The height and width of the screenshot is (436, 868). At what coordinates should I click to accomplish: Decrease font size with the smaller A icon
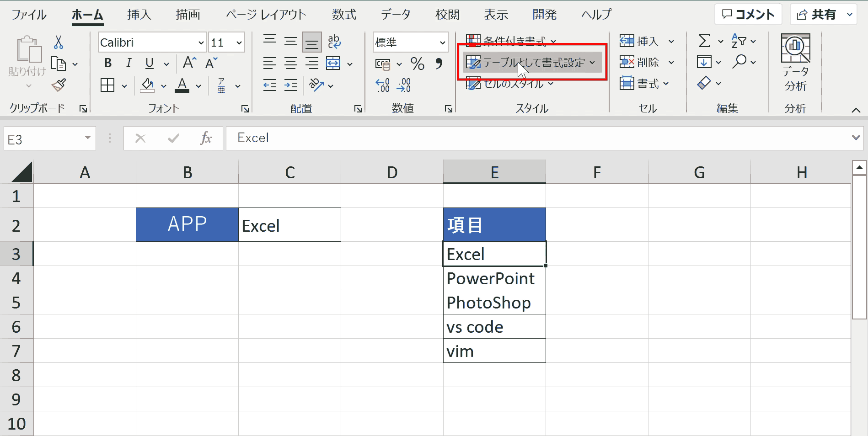tap(211, 63)
